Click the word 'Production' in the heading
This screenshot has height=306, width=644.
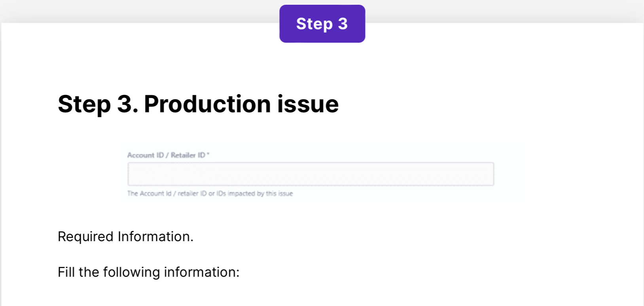207,104
